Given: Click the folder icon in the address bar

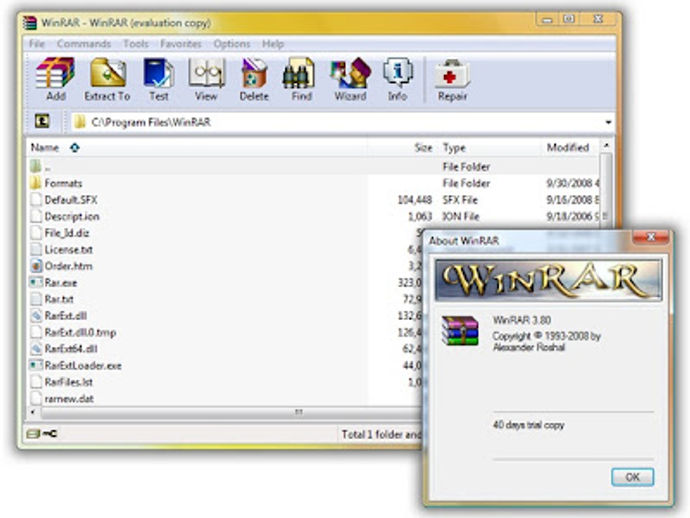Looking at the screenshot, I should point(80,121).
